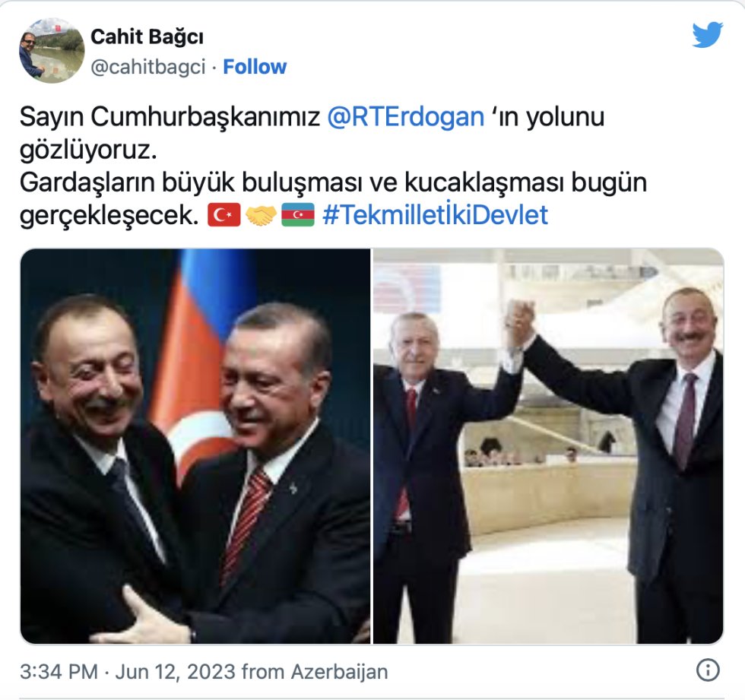Follow the @cahitbagci account
This screenshot has height=700, width=745.
(x=255, y=67)
